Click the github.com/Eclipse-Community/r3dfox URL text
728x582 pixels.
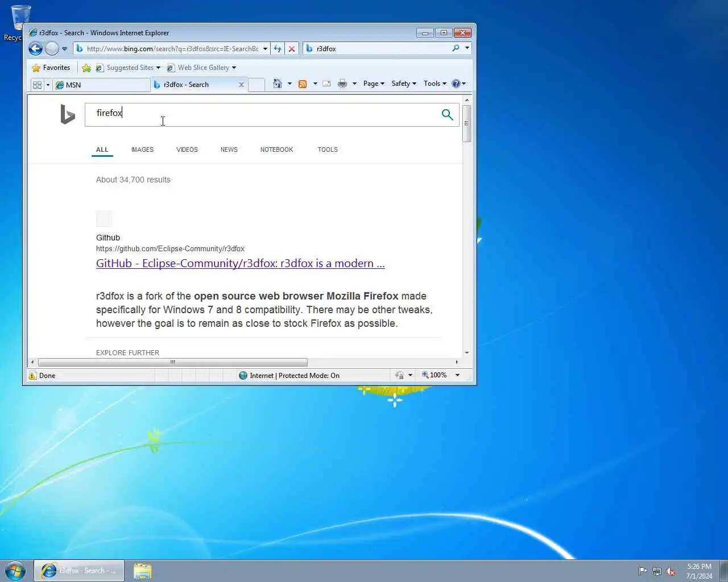coord(170,249)
